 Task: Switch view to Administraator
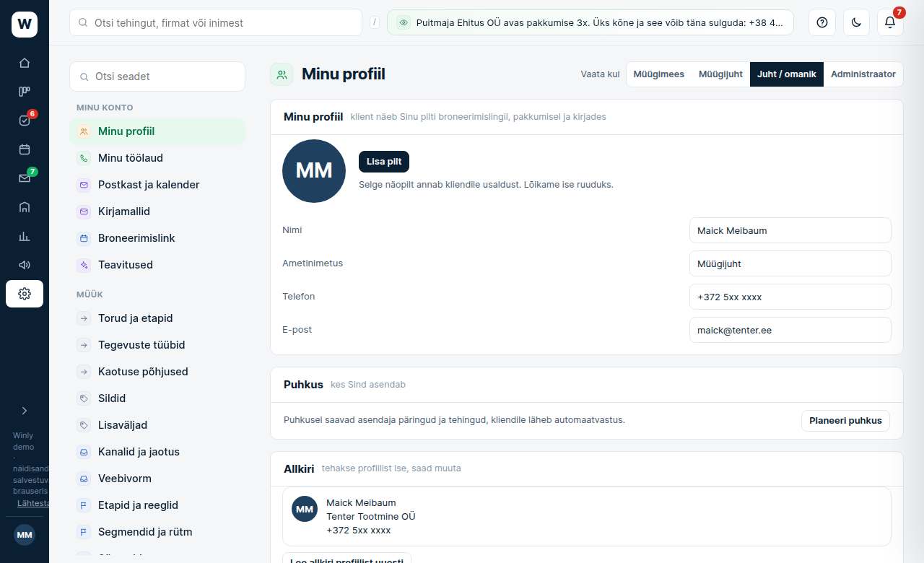[863, 74]
